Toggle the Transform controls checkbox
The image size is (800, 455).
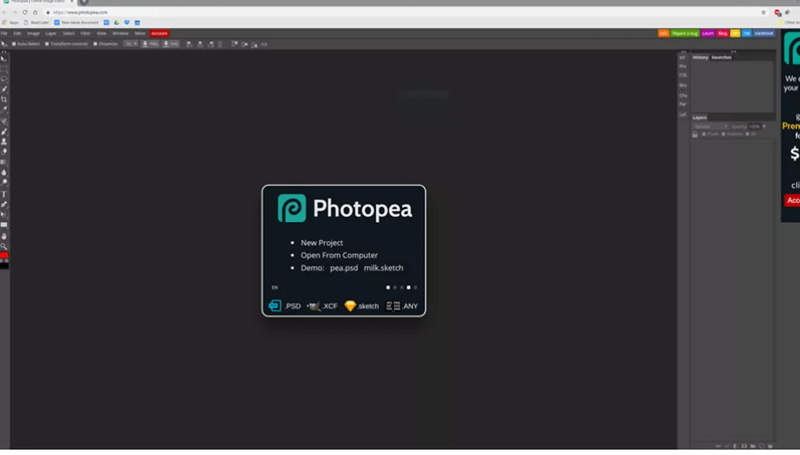(x=47, y=44)
